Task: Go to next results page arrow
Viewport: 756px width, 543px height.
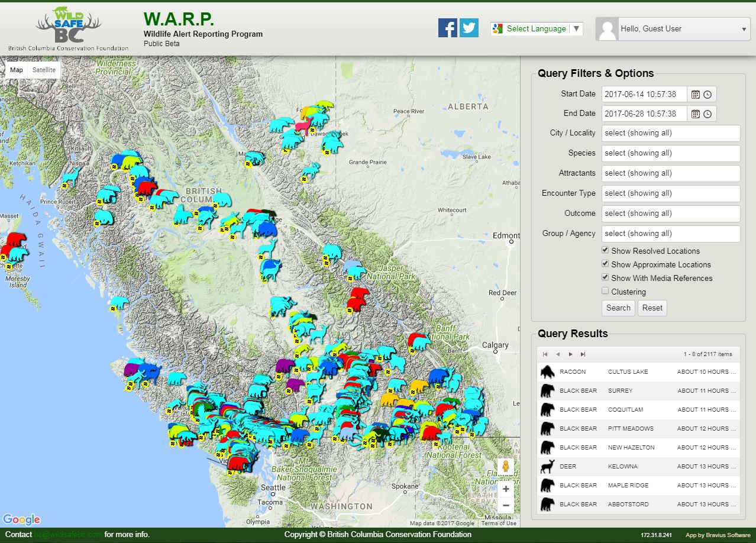Action: click(x=570, y=354)
